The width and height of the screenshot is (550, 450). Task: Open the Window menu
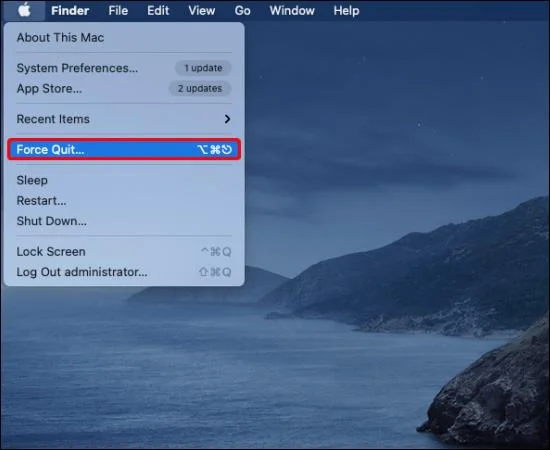[x=292, y=11]
